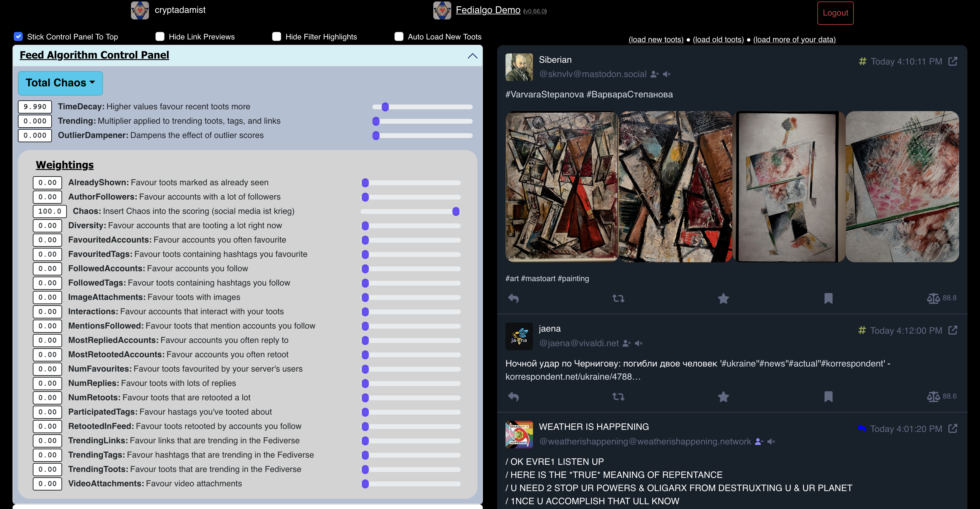Favourite Siberian's painting toot with star
This screenshot has height=509, width=980.
pyautogui.click(x=723, y=298)
